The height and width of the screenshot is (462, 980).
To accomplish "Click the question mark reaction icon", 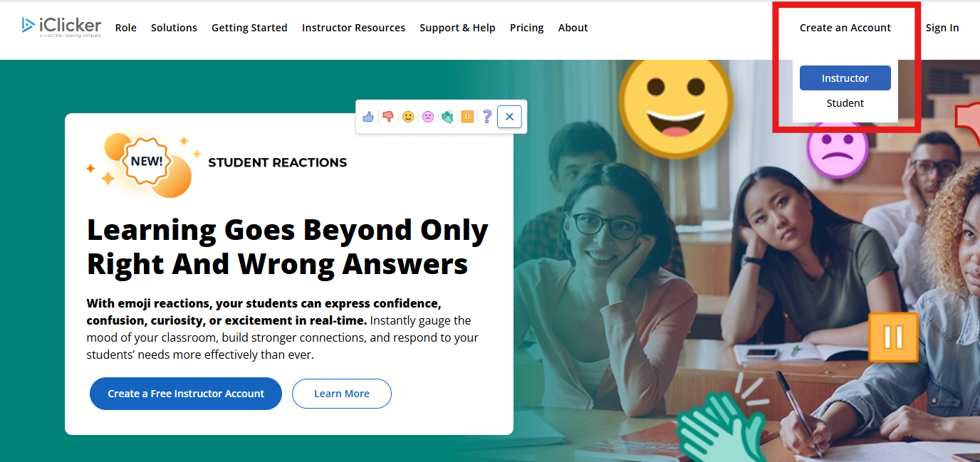I will click(x=487, y=117).
